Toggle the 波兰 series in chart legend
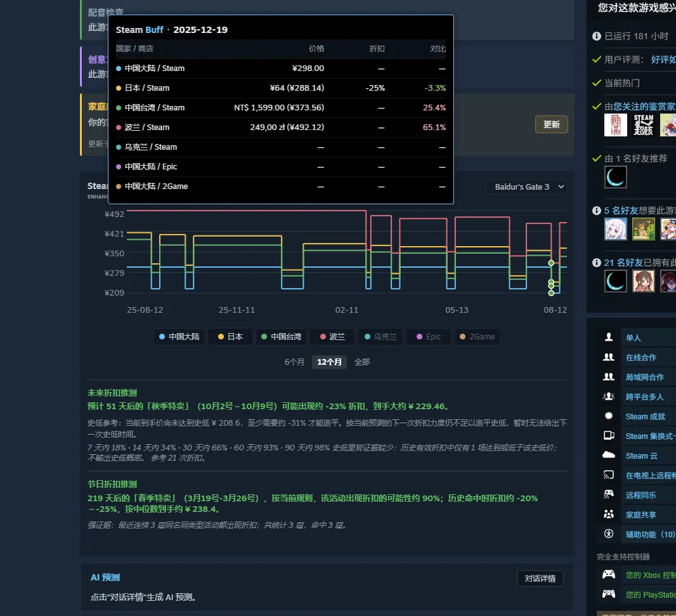Viewport: 676px width, 616px height. coord(332,336)
